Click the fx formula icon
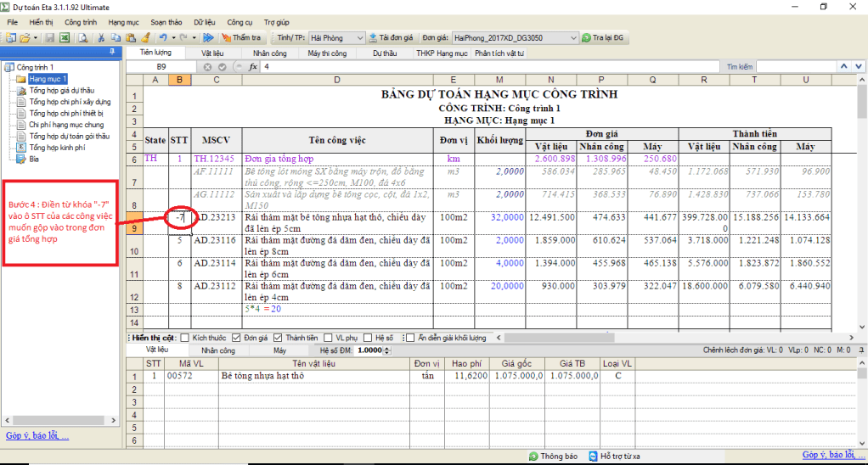The width and height of the screenshot is (868, 465). [252, 66]
